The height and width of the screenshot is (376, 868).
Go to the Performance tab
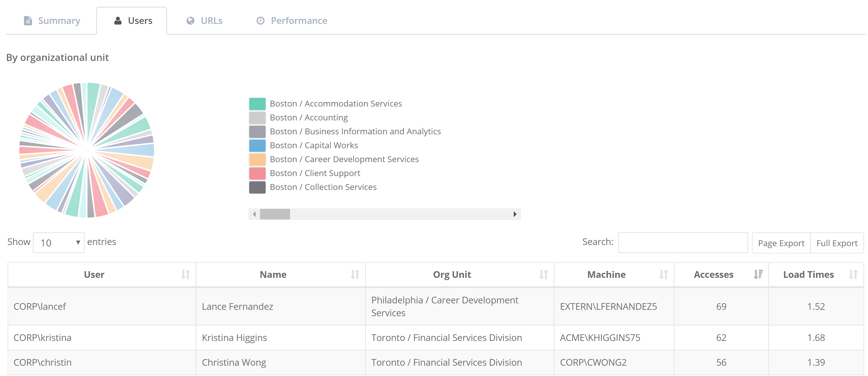point(292,21)
